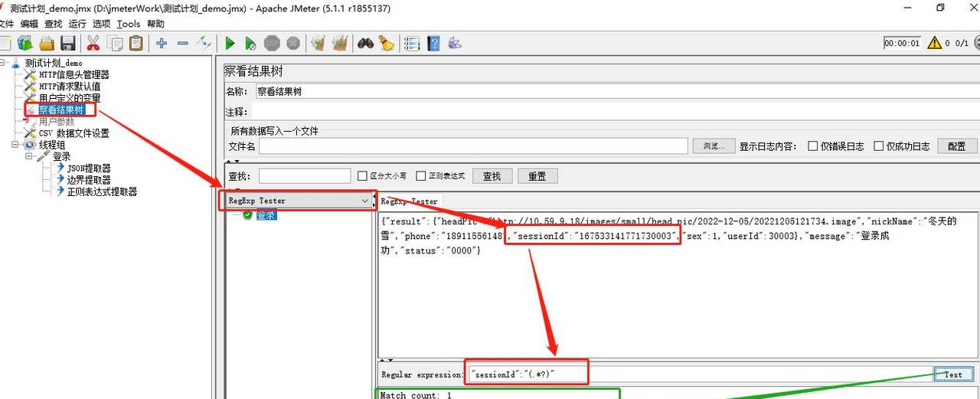
Task: Check the 仅错误日志 option
Action: 813,146
